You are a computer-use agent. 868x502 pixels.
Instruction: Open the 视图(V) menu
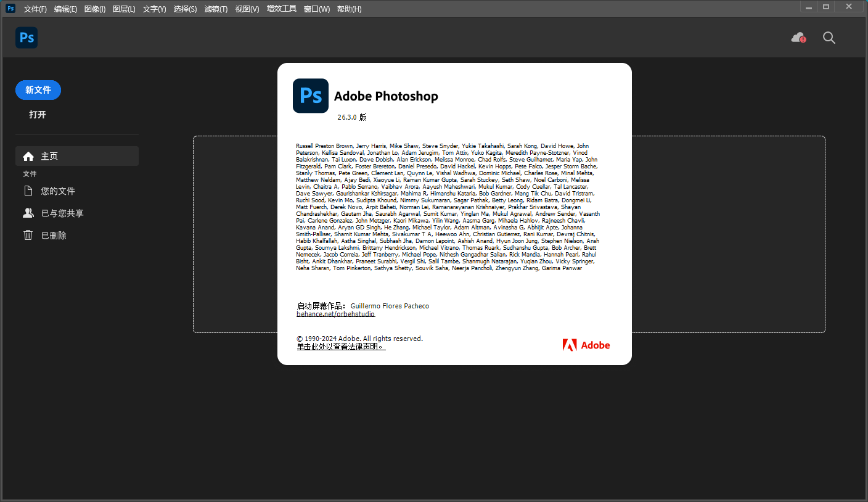(x=247, y=9)
